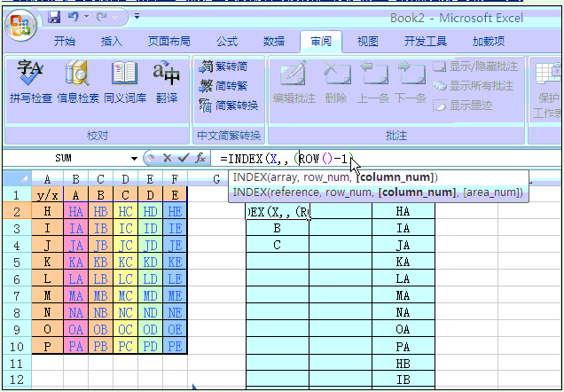The height and width of the screenshot is (392, 564).
Task: Select the 审阅 ribbon tab
Action: (x=321, y=42)
